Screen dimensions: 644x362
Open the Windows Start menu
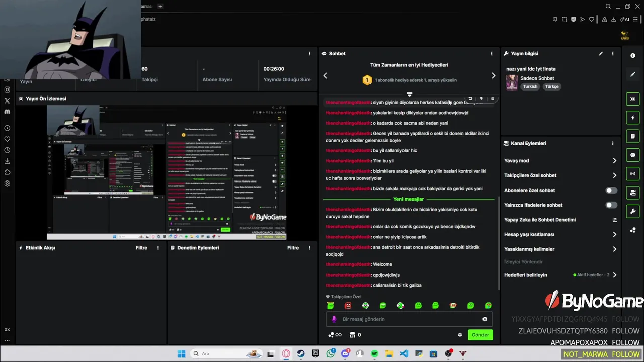point(182,354)
